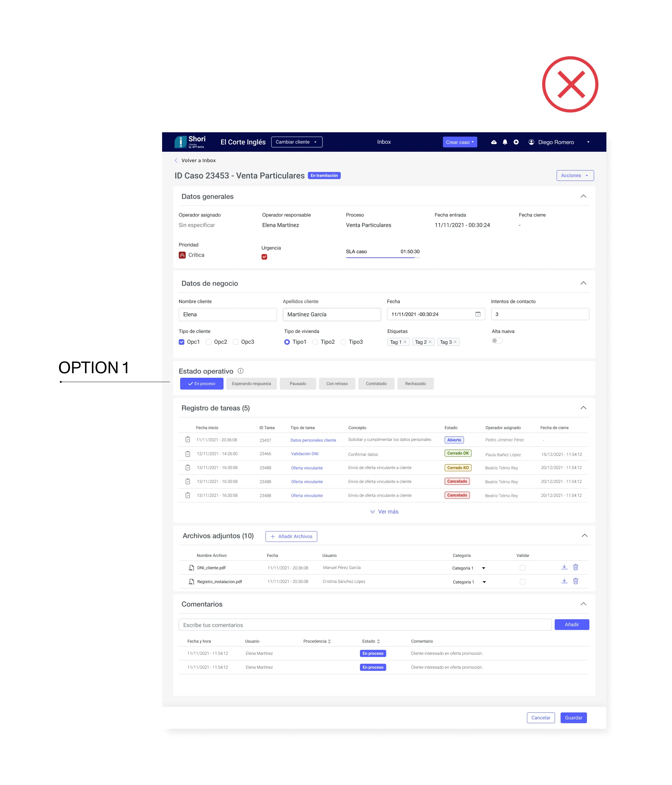This screenshot has width=672, height=785.
Task: Select the En proceso status tab
Action: tap(202, 383)
